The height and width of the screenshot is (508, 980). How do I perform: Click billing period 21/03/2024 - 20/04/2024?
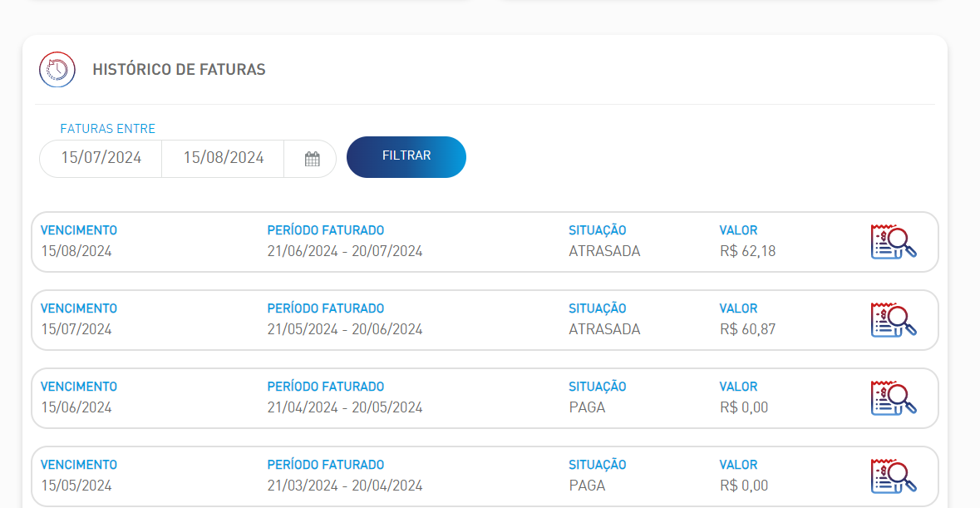(345, 486)
